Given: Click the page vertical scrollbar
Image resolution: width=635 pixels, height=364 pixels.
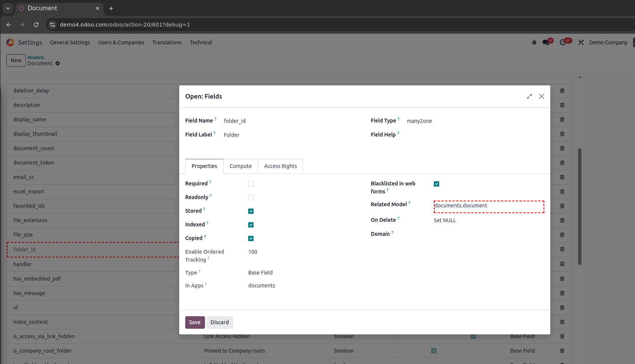Looking at the screenshot, I should [x=580, y=207].
